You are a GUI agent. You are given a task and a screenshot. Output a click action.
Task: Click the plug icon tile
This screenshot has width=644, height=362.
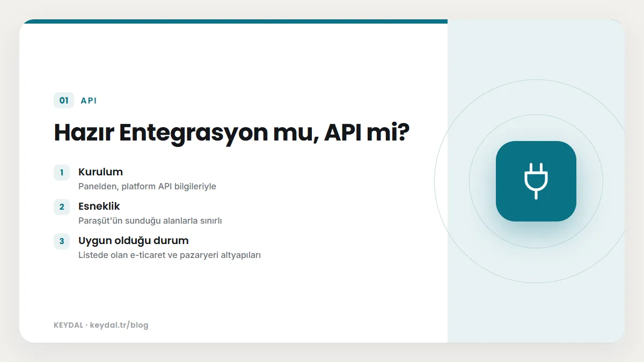[x=536, y=181]
